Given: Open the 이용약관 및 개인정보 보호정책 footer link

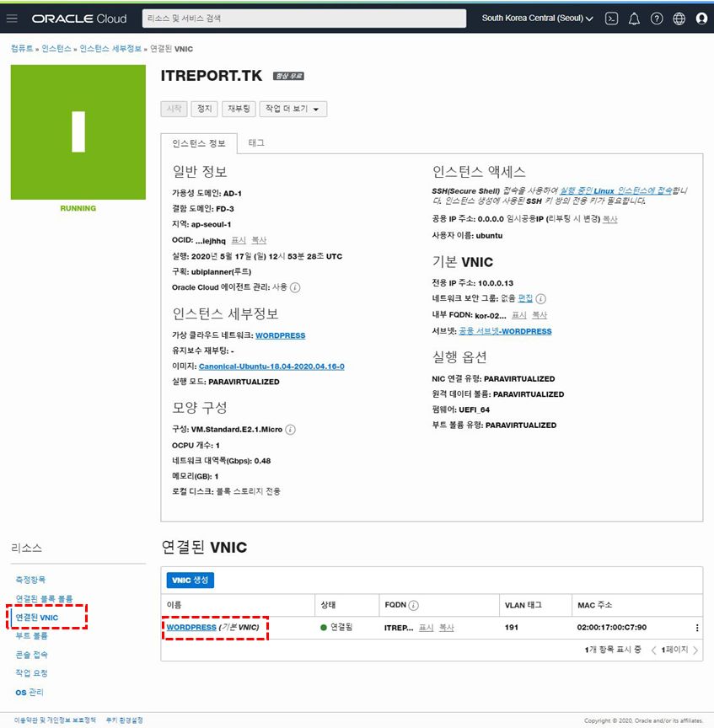Looking at the screenshot, I should coord(55,720).
